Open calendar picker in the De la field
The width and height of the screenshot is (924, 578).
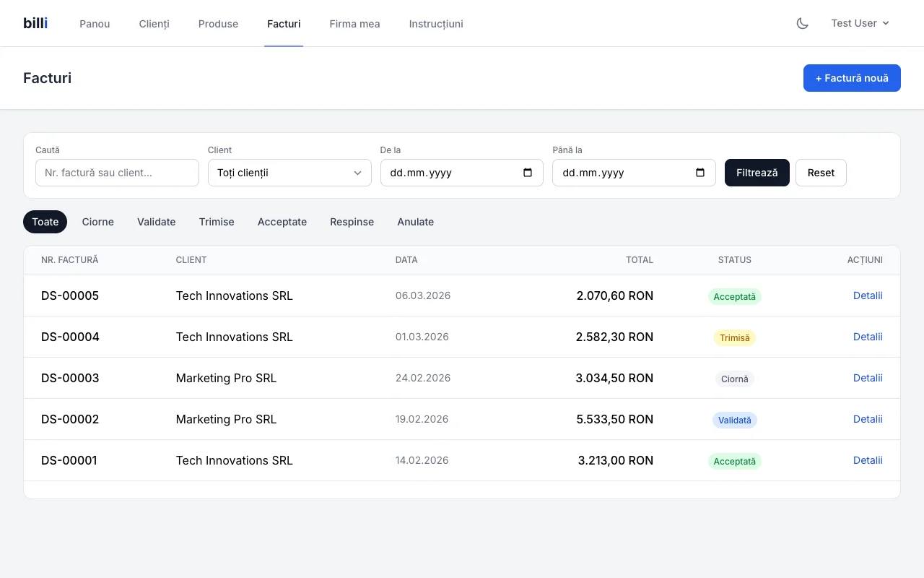point(528,173)
